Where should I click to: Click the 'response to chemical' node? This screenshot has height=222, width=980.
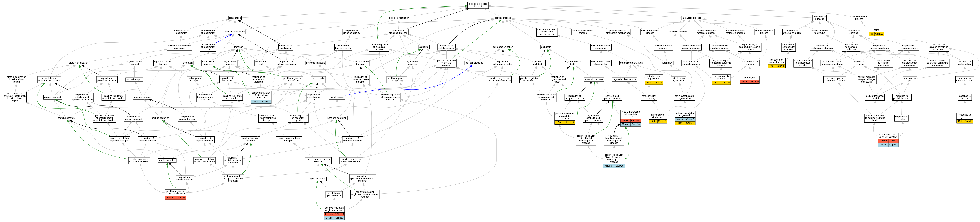(x=854, y=32)
